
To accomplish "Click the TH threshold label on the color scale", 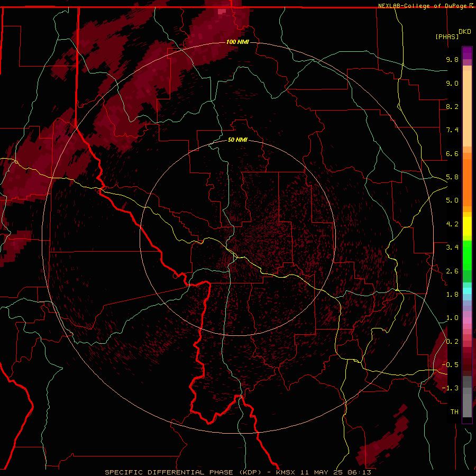I will 454,412.
